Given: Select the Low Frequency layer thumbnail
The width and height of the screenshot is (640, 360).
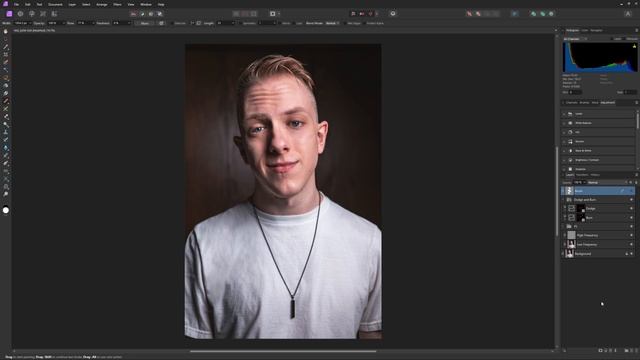Looking at the screenshot, I should coord(571,244).
